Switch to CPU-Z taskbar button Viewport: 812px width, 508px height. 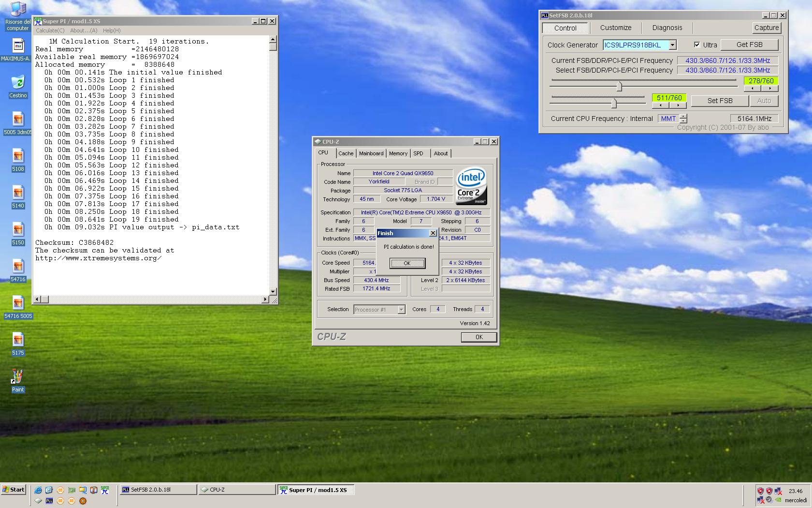point(237,490)
